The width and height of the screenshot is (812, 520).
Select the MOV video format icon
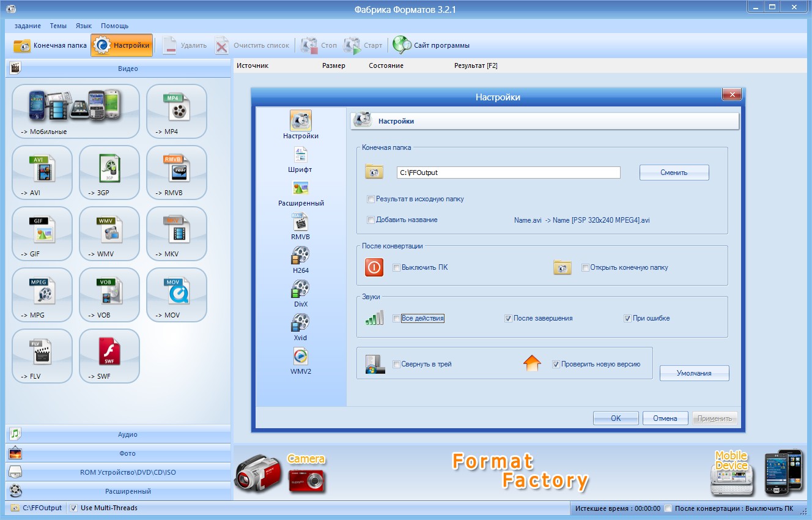tap(177, 295)
